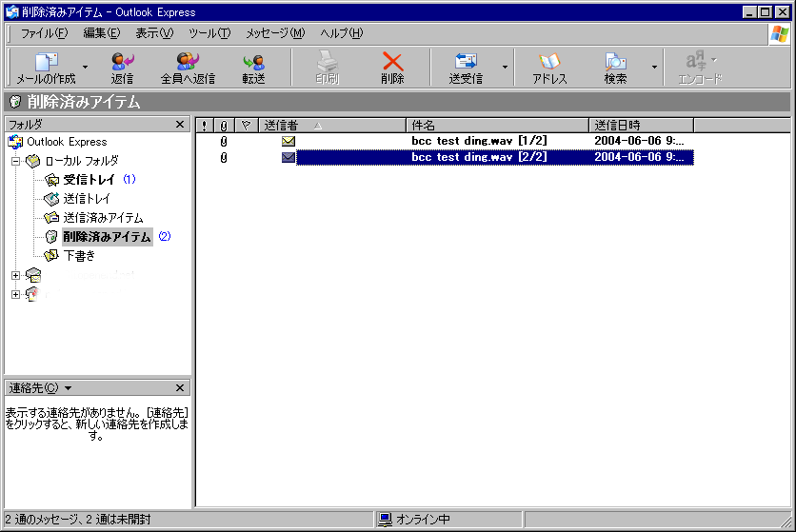
Task: Click the Outlook Express title bar icon
Action: [x=12, y=11]
